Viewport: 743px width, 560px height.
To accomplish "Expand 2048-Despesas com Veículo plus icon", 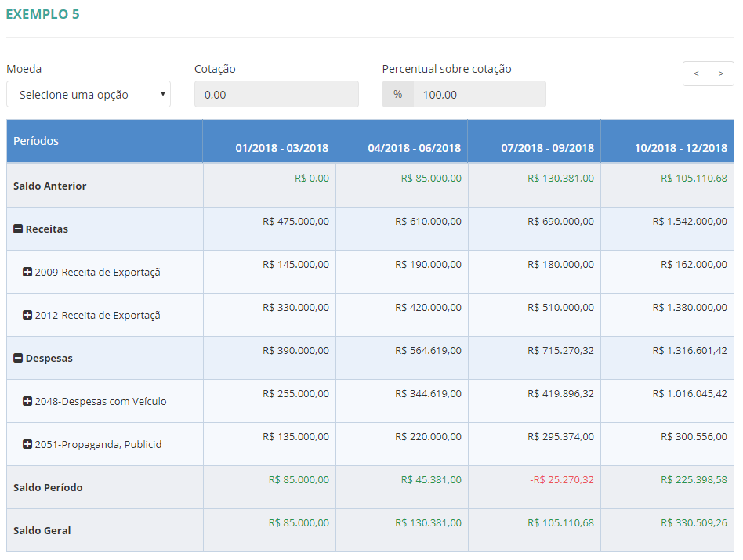I will pyautogui.click(x=27, y=402).
